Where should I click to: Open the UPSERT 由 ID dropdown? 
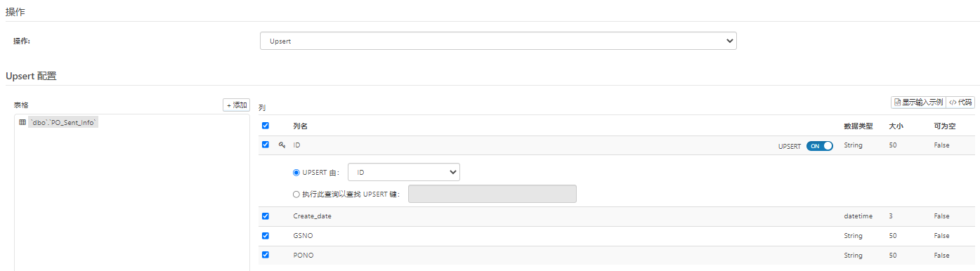click(x=404, y=172)
